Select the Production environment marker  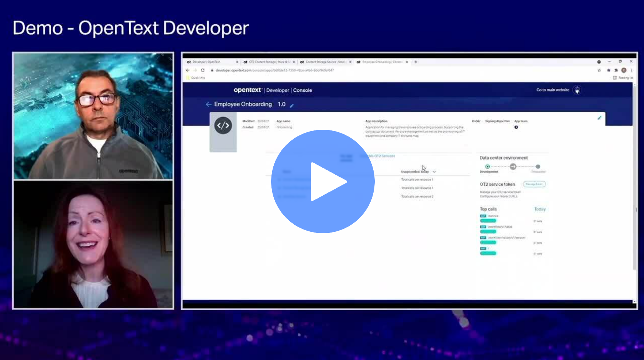click(x=538, y=167)
